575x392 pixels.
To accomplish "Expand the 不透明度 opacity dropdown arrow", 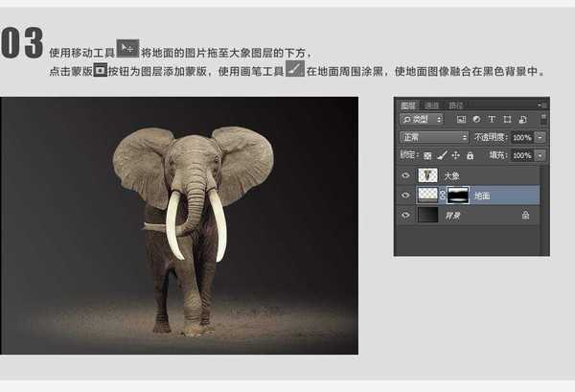I will point(540,137).
